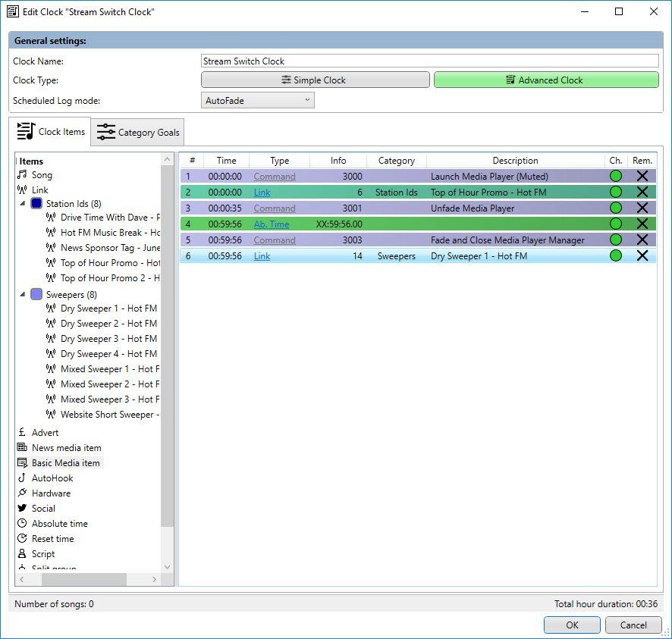Select Top of Hour Promo 2 tree item
672x639 pixels.
click(110, 278)
